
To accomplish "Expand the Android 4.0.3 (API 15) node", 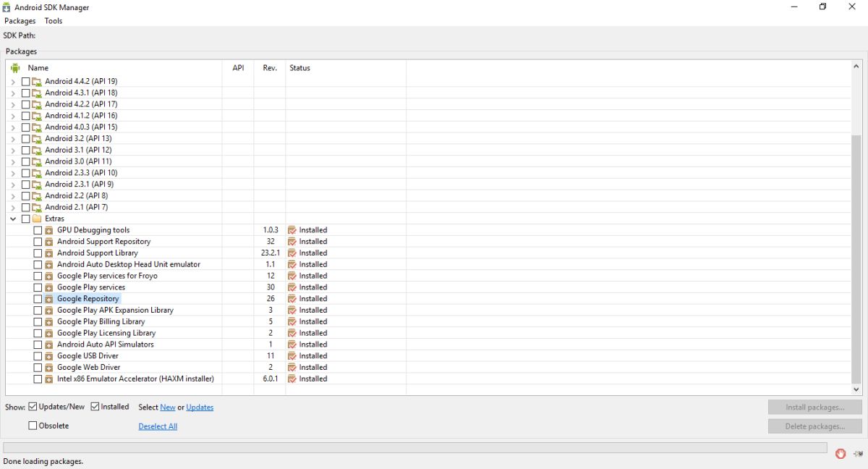I will pyautogui.click(x=13, y=127).
